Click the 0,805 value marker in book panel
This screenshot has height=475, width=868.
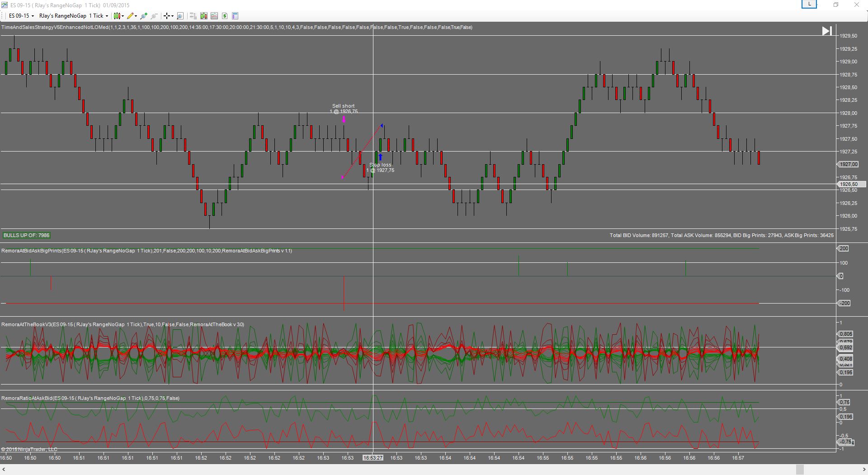[845, 334]
